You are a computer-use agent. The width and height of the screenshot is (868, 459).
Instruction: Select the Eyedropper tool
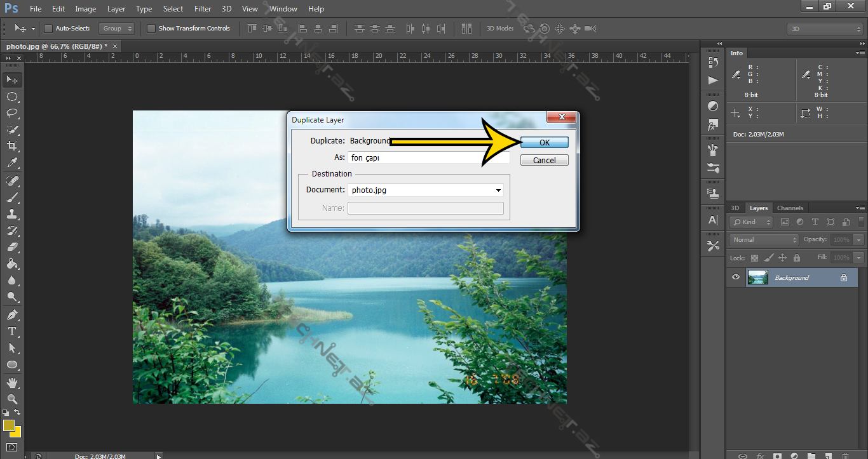pos(12,163)
